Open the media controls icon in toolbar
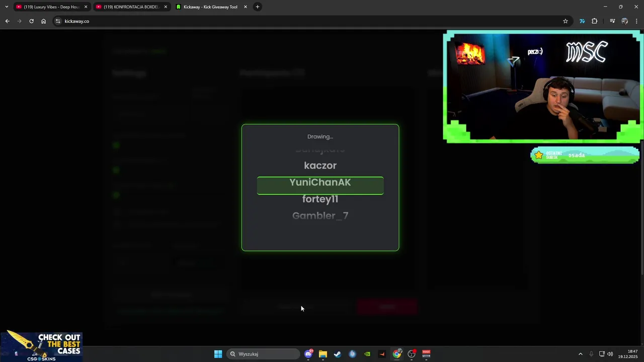The height and width of the screenshot is (362, 644). click(x=612, y=21)
